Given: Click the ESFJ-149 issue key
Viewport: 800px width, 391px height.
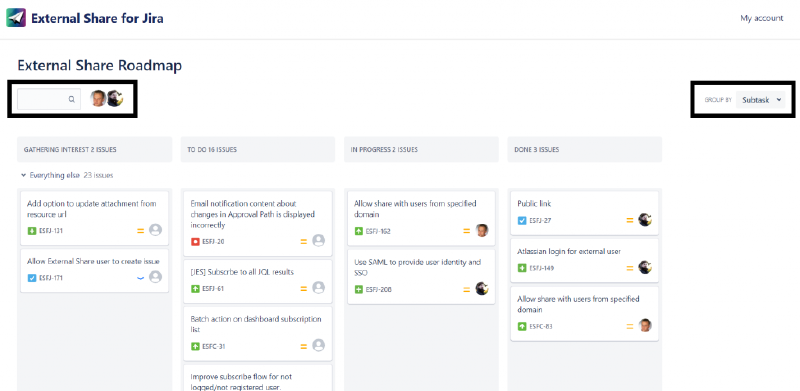Looking at the screenshot, I should pos(542,267).
